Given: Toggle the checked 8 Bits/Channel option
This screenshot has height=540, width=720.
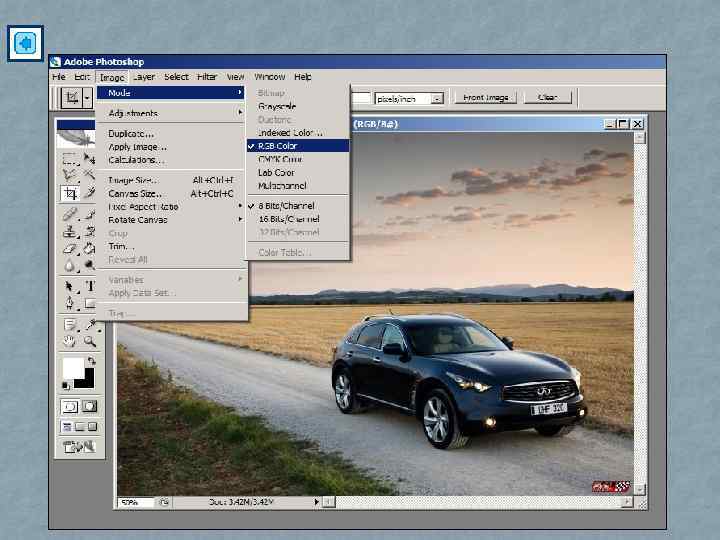Looking at the screenshot, I should tap(298, 206).
